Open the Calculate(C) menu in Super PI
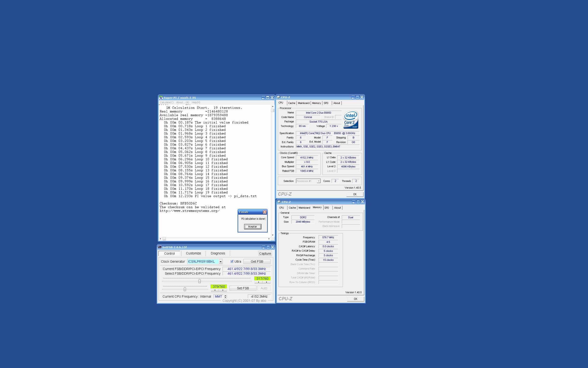The height and width of the screenshot is (368, 588). (x=167, y=103)
